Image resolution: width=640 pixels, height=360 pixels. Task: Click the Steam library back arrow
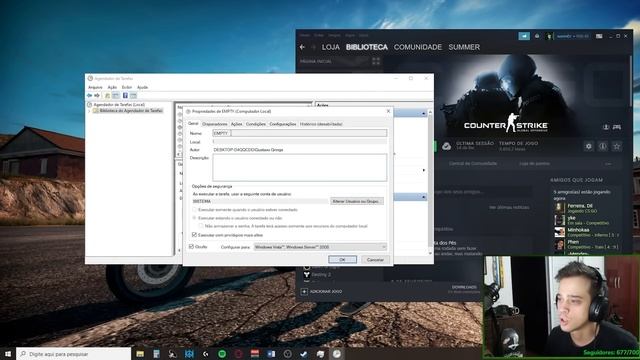pyautogui.click(x=302, y=47)
